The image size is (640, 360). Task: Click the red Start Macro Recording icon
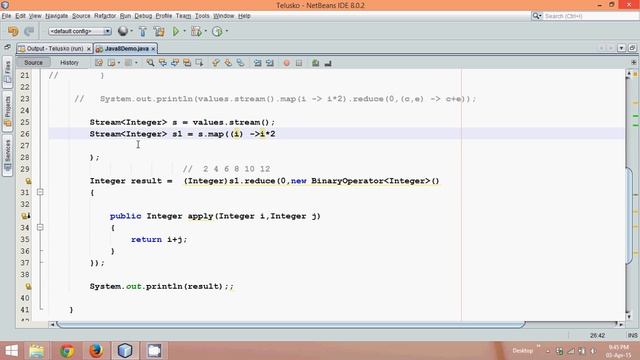287,63
